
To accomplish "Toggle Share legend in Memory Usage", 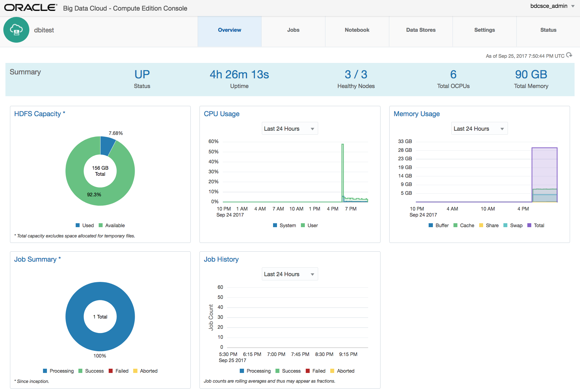I will pos(489,225).
